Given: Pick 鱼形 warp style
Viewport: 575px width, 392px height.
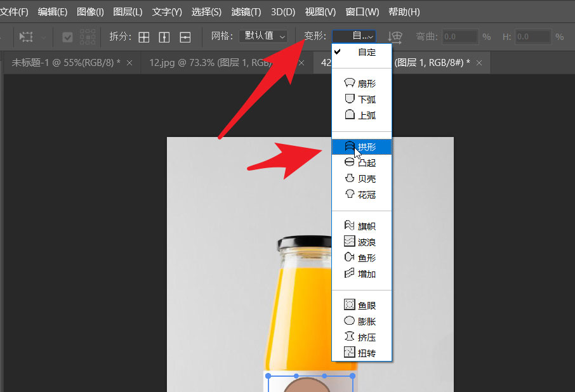Looking at the screenshot, I should (x=362, y=258).
